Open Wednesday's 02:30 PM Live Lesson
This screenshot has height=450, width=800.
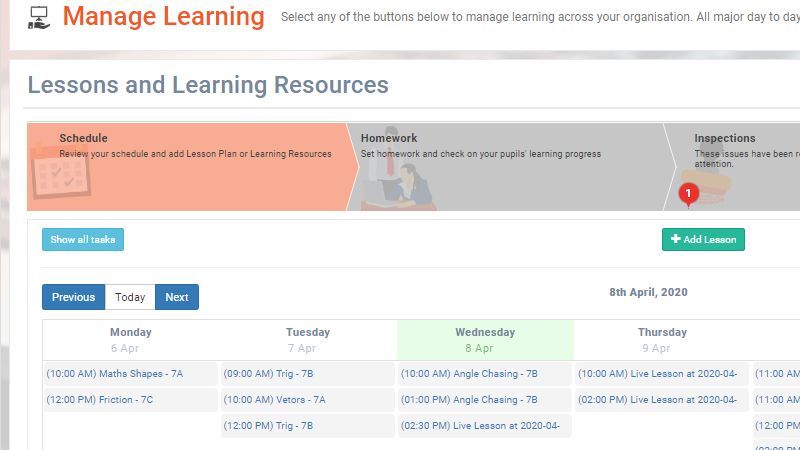pyautogui.click(x=485, y=426)
